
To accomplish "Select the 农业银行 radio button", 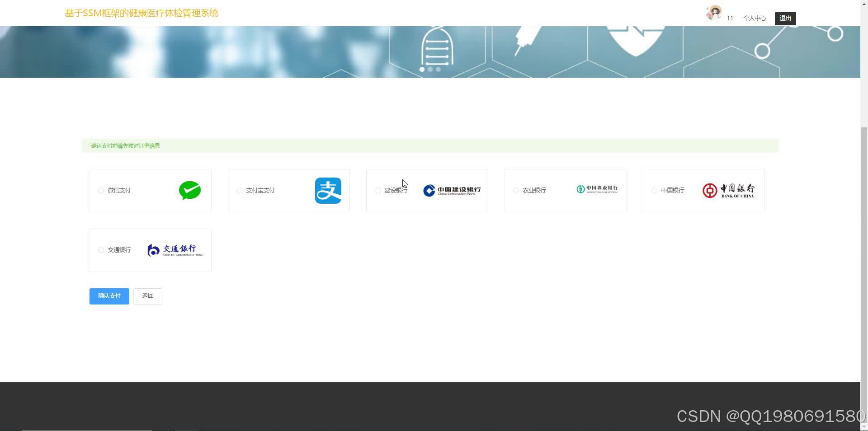I will point(516,191).
